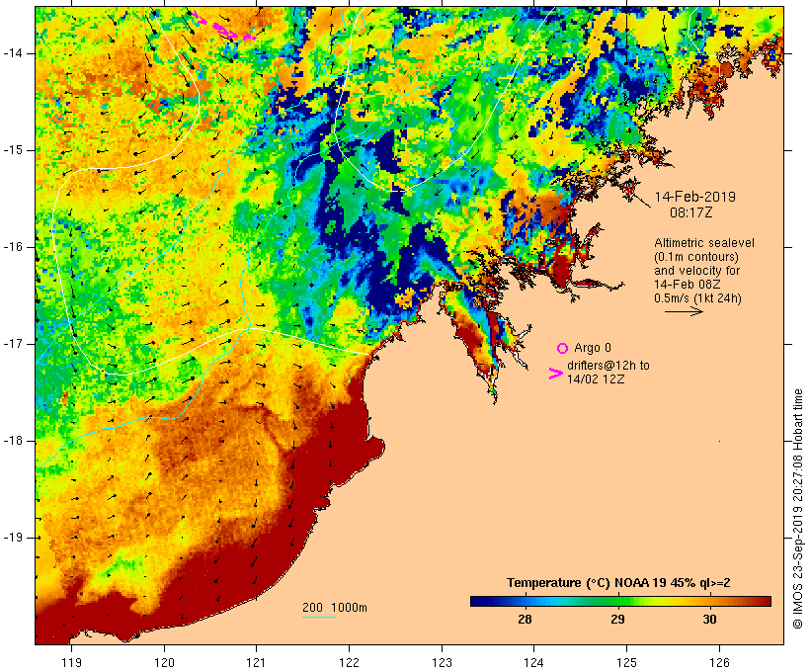This screenshot has height=672, width=810.
Task: Click the 0.5m/s velocity scale arrow
Action: 684,311
